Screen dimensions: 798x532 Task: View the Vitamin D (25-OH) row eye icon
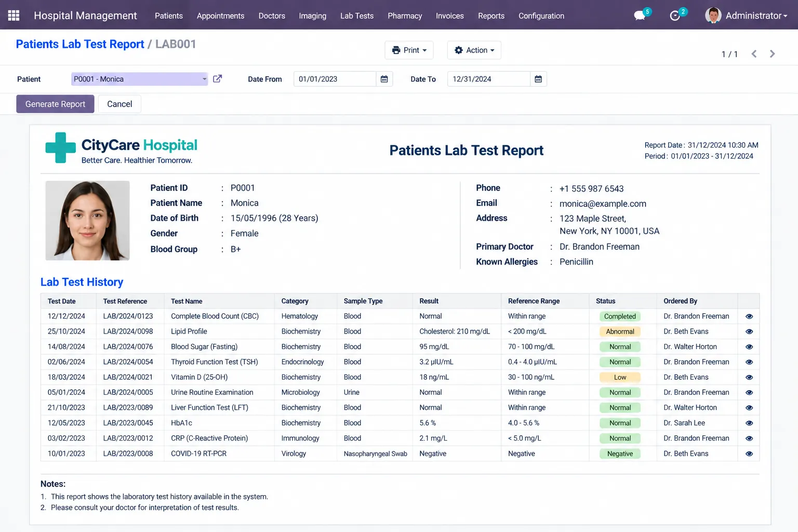[x=749, y=377]
